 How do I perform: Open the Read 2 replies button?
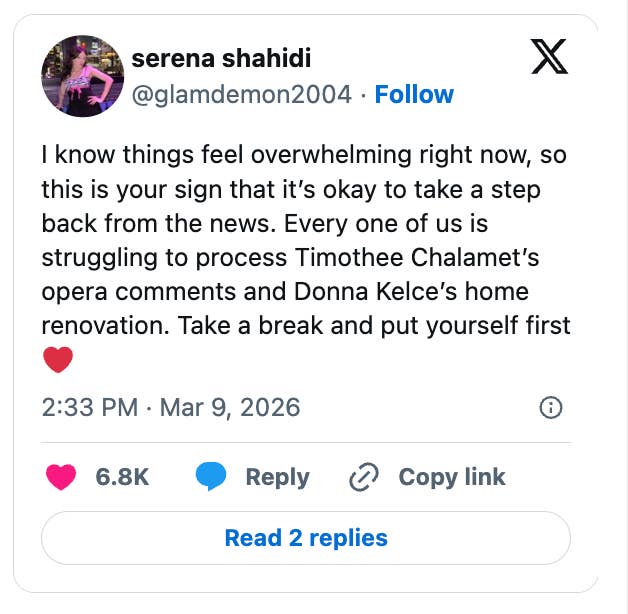(306, 538)
